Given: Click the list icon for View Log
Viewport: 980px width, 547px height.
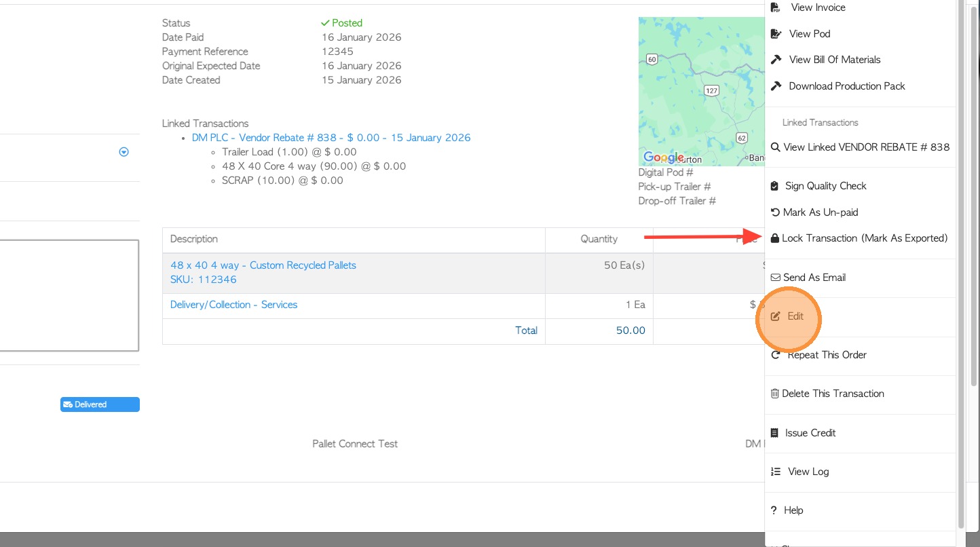Looking at the screenshot, I should point(776,472).
